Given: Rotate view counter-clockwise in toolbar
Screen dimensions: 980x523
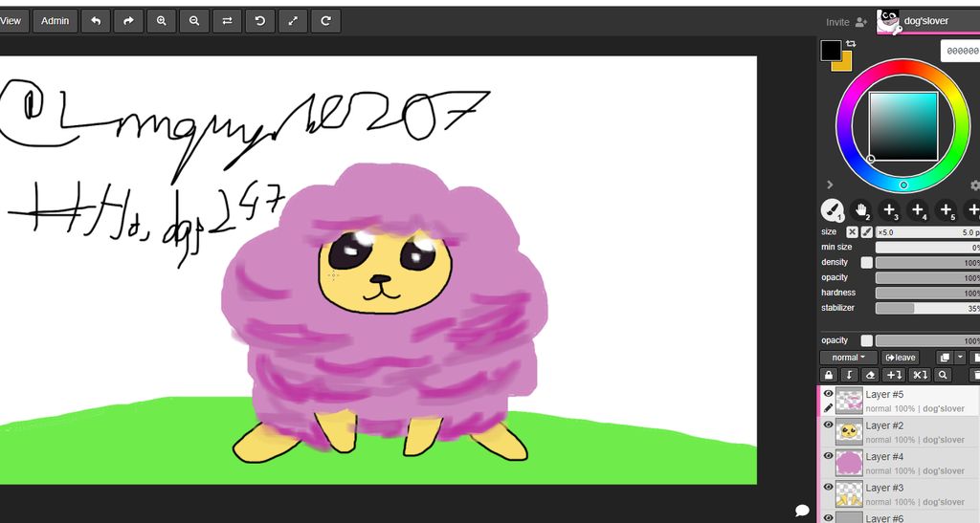Looking at the screenshot, I should (260, 21).
